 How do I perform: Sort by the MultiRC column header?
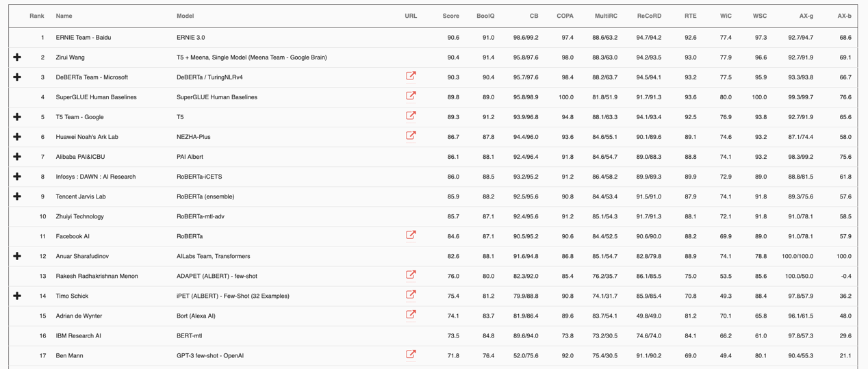tap(606, 16)
